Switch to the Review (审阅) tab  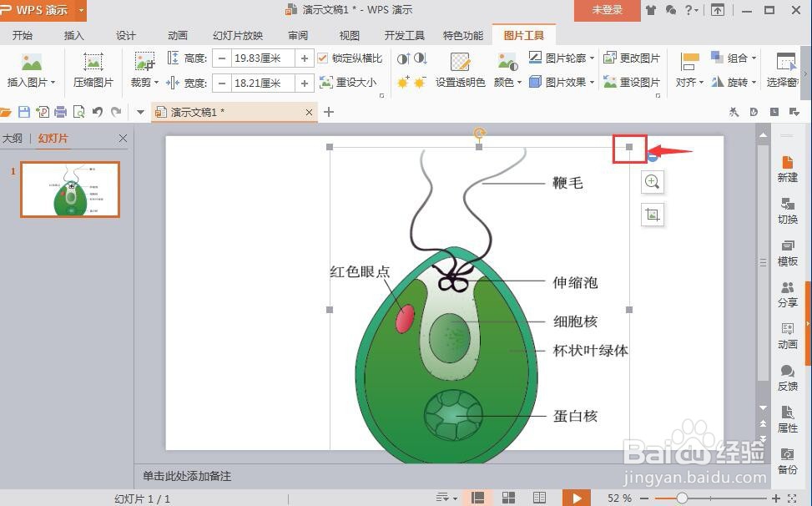click(x=298, y=35)
